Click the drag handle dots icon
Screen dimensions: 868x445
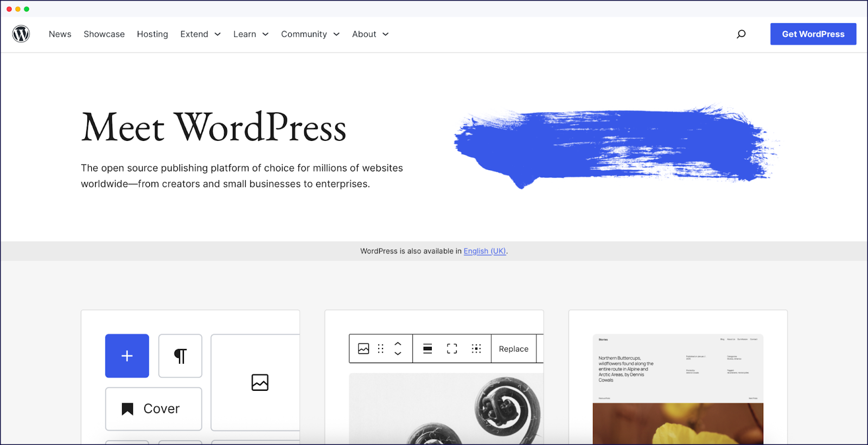coord(381,349)
